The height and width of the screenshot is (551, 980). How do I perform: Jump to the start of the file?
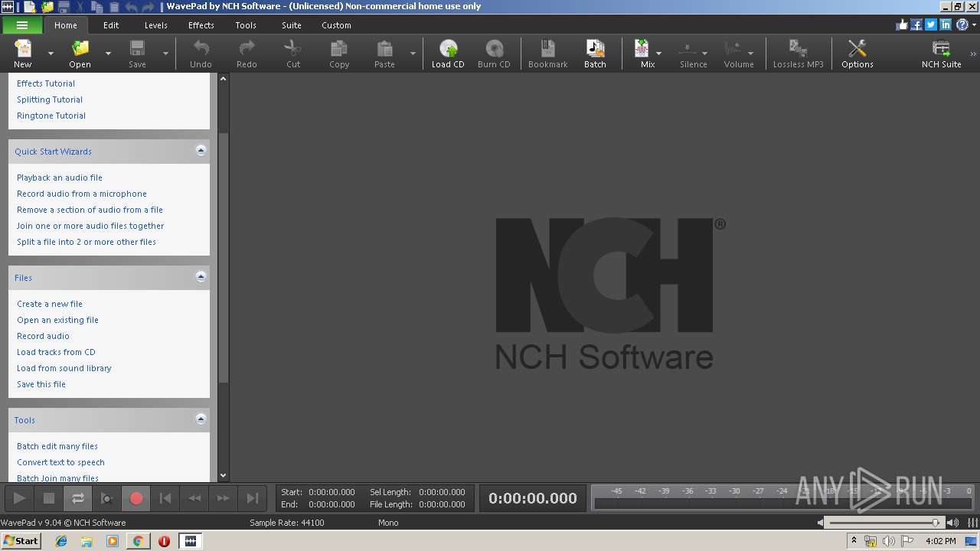(x=165, y=498)
